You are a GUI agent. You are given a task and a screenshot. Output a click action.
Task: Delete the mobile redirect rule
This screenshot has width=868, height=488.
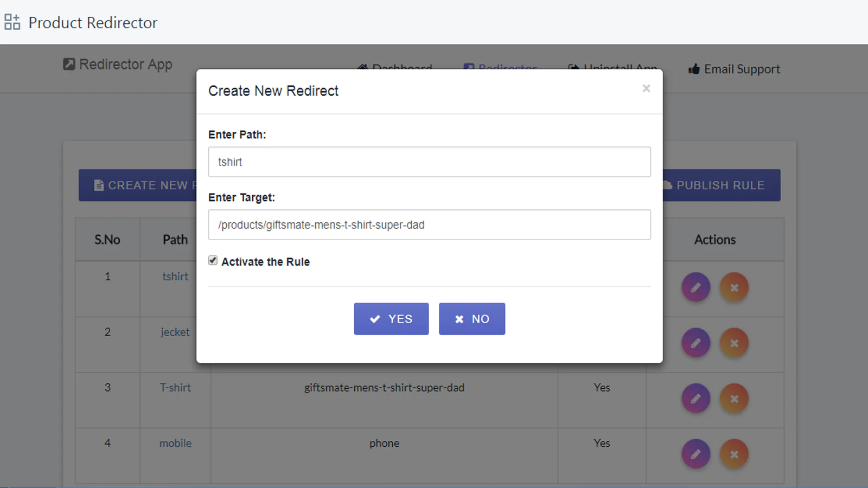tap(734, 454)
